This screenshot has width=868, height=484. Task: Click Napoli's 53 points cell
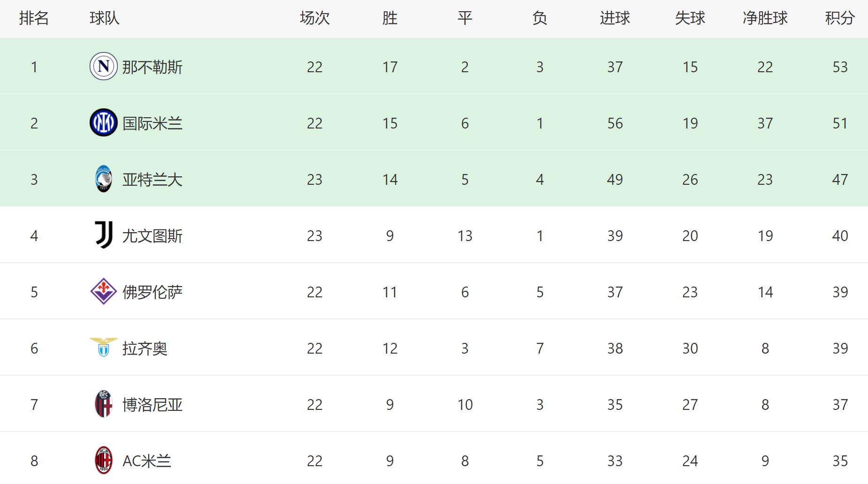click(840, 67)
